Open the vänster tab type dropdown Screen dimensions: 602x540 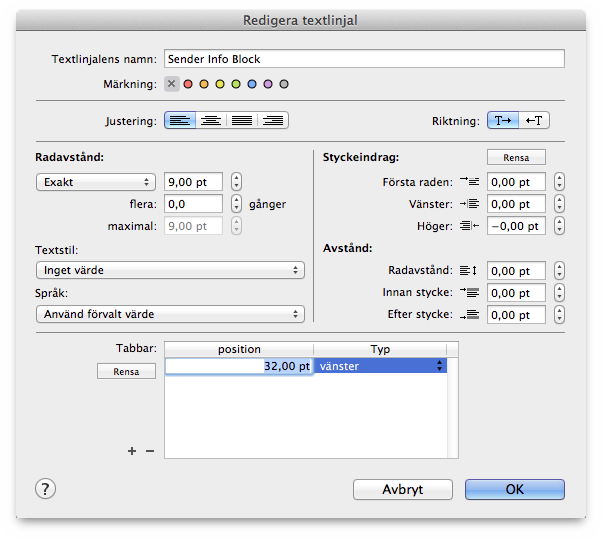[x=380, y=366]
